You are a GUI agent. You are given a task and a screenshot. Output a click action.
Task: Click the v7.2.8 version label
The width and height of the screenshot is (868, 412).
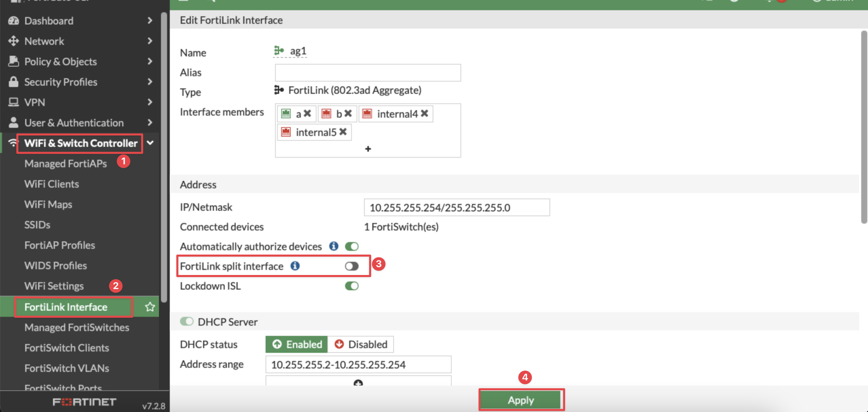[x=153, y=406]
